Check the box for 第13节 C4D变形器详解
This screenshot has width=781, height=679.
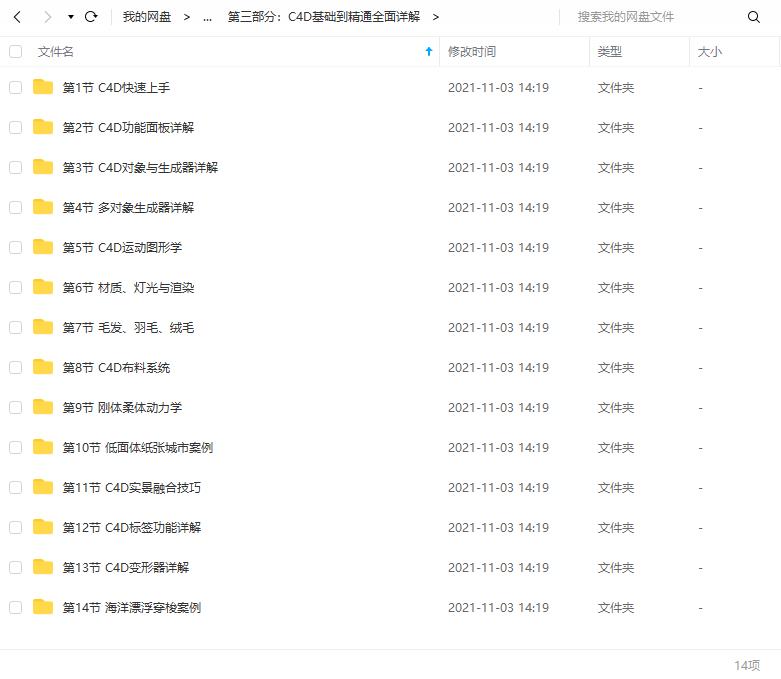(x=15, y=567)
